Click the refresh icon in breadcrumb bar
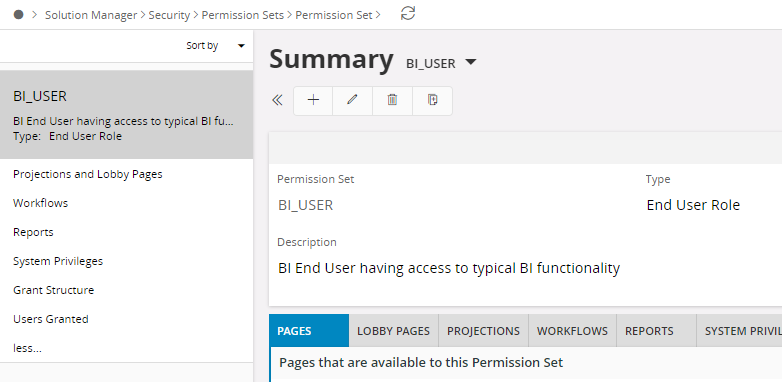Viewport: 782px width, 382px height. point(408,13)
